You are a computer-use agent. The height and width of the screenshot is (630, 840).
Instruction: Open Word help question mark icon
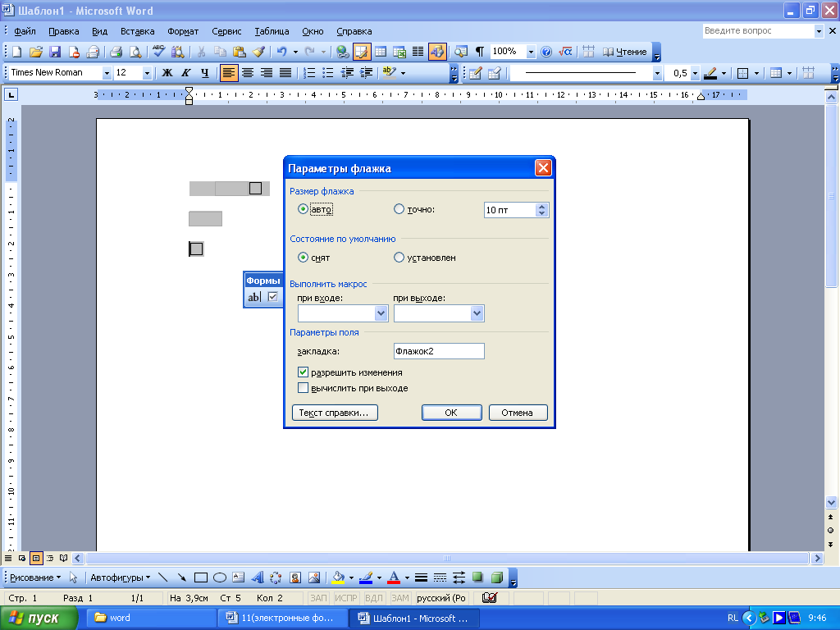546,52
